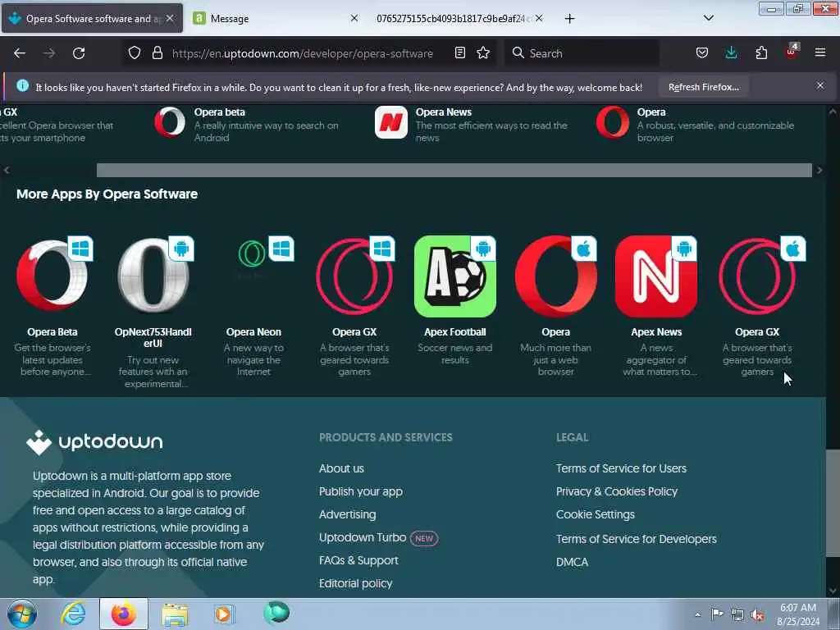
Task: Open Firefox application hamburger menu
Action: pos(820,53)
